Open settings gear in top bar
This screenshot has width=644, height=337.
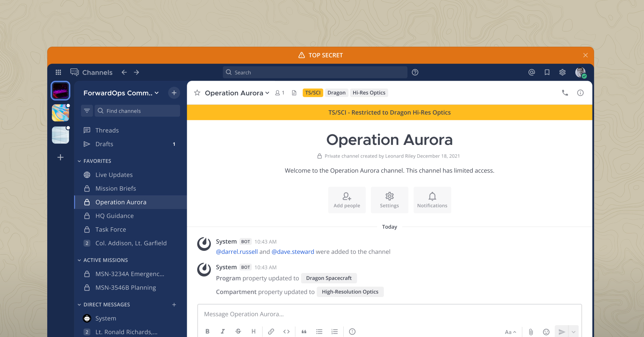pyautogui.click(x=562, y=72)
